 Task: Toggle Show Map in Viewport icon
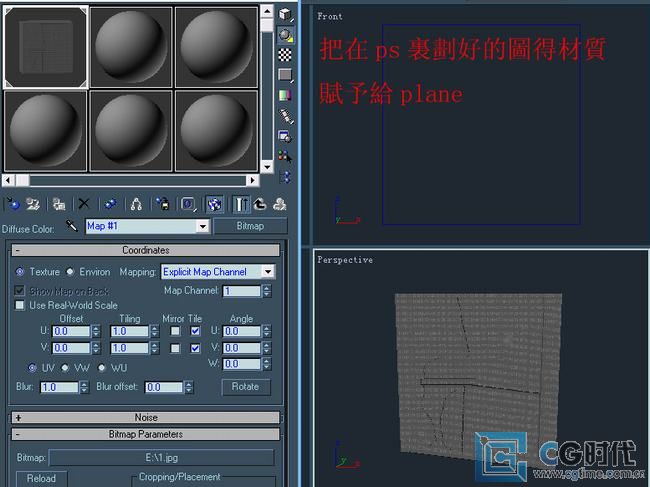(x=214, y=204)
